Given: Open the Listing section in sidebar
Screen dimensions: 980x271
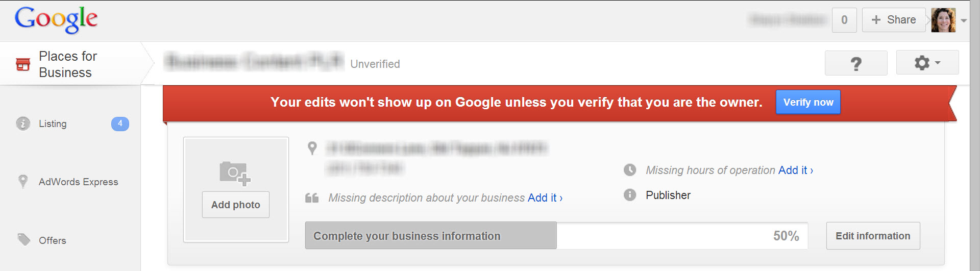Looking at the screenshot, I should click(53, 124).
